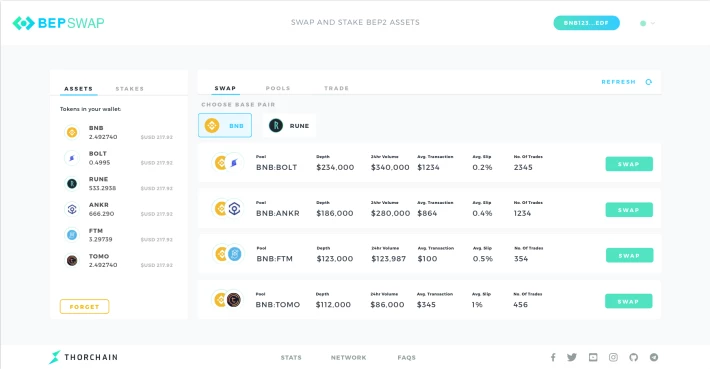Switch to the Stakes tab
The image size is (710, 369).
(130, 89)
